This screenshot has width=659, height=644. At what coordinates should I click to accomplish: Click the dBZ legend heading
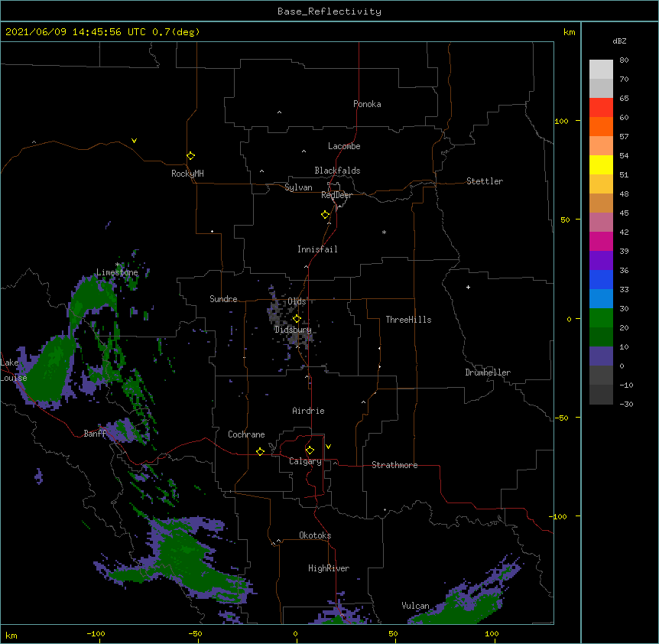[619, 41]
